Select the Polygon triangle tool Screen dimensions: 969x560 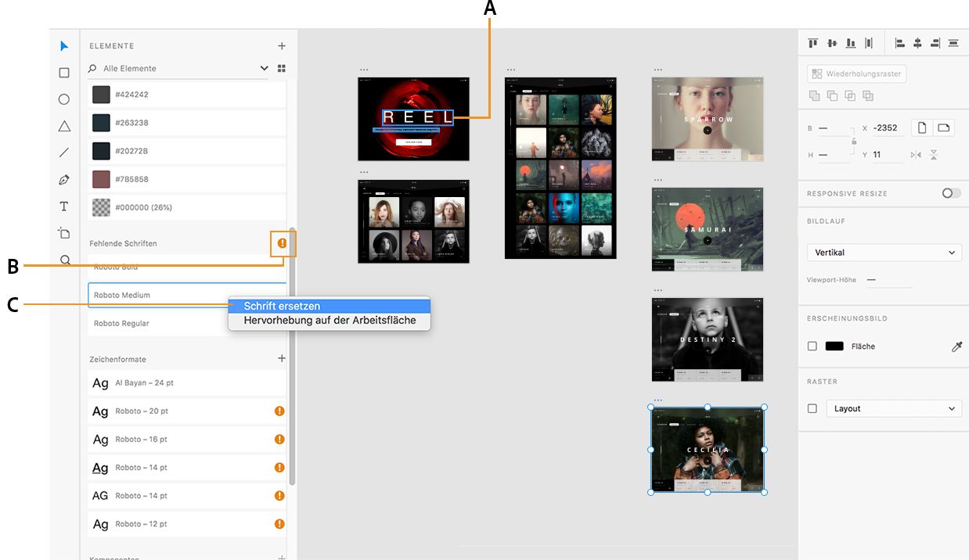click(x=64, y=126)
